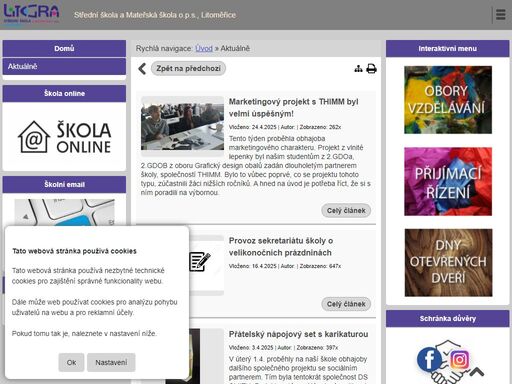
Task: Click the text Vloženo: 3.4.2025
Action: [x=251, y=347]
